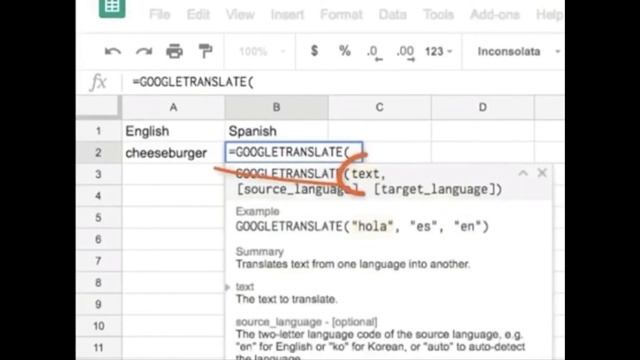
Task: Open the Format menu
Action: pyautogui.click(x=341, y=15)
